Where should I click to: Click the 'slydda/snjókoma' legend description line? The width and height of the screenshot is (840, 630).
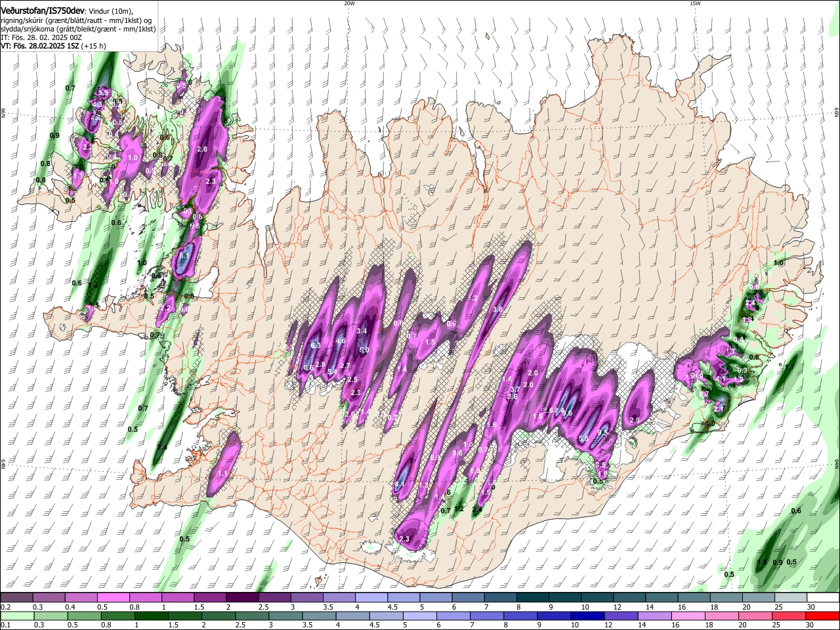tap(78, 29)
